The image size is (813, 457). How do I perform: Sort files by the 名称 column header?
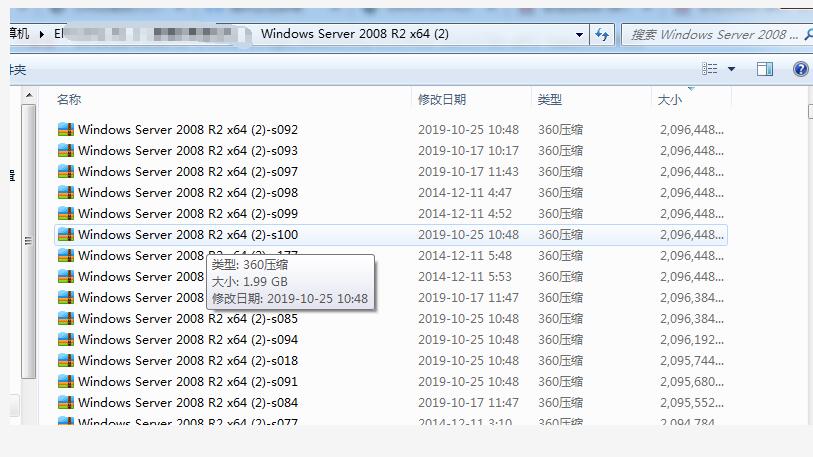tap(69, 100)
